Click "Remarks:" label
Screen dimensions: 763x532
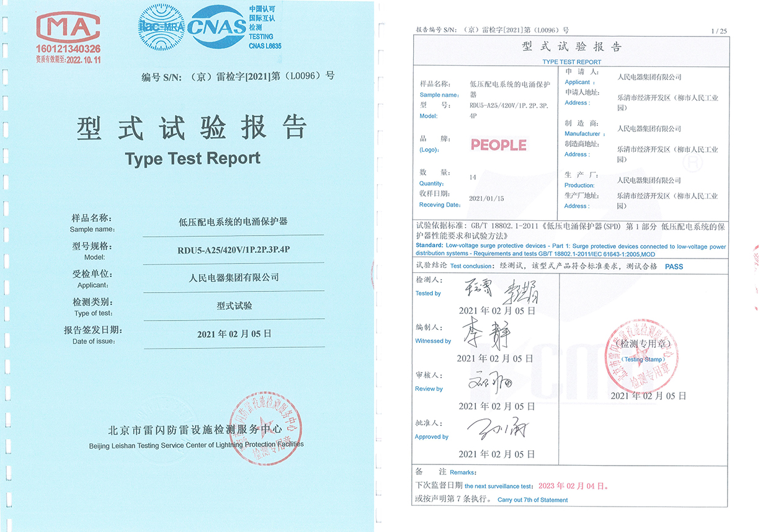[x=462, y=472]
